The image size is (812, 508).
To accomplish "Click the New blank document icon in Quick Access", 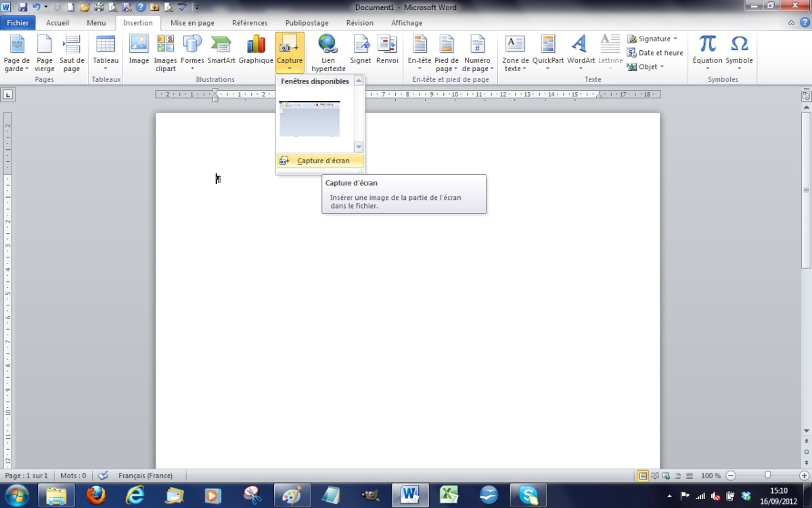I will point(70,7).
